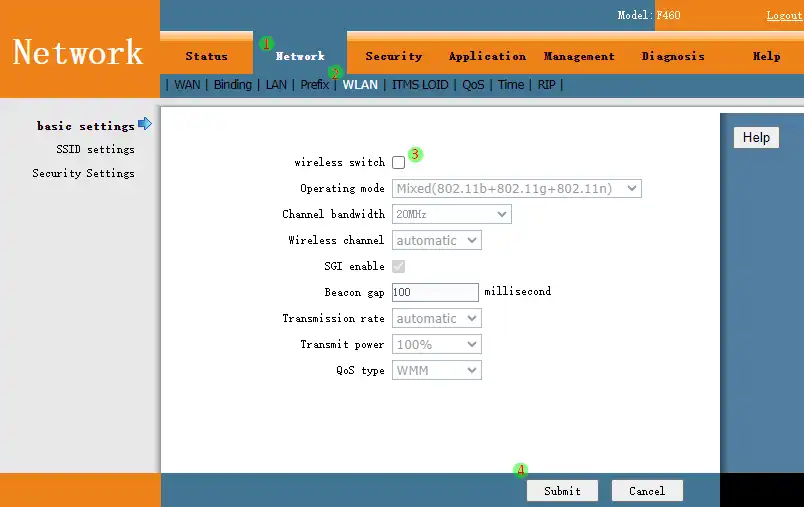Click the Logout link
Screen dimensions: 804x507
point(783,15)
